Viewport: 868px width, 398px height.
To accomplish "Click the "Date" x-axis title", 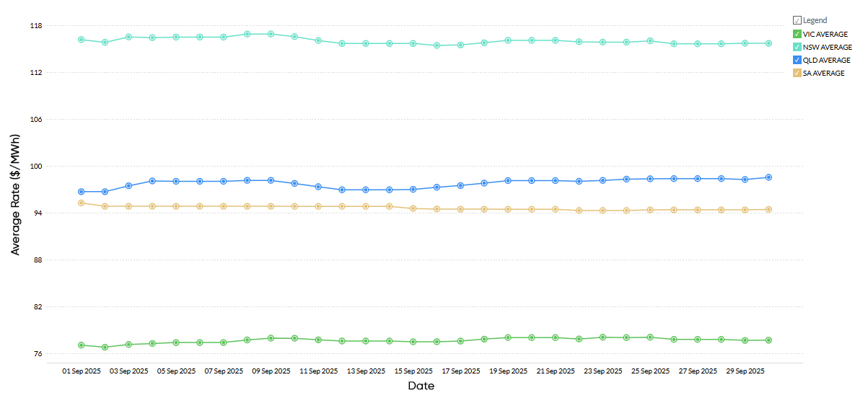I will click(x=421, y=386).
